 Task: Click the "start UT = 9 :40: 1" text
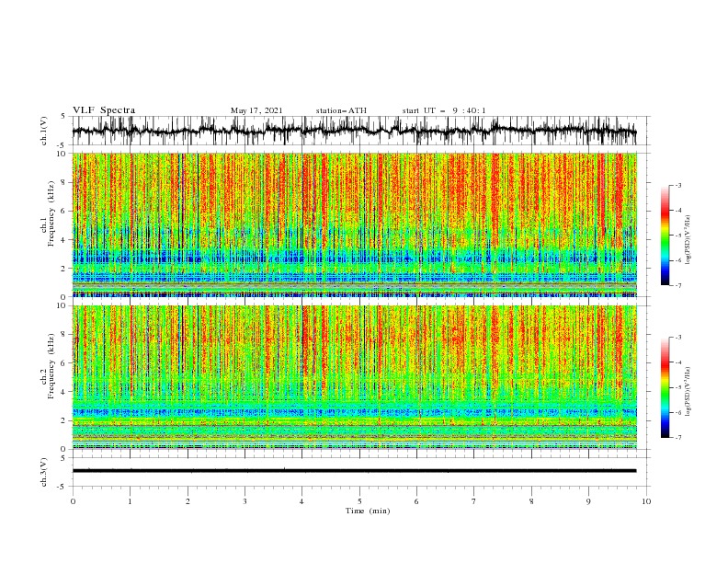tap(444, 110)
